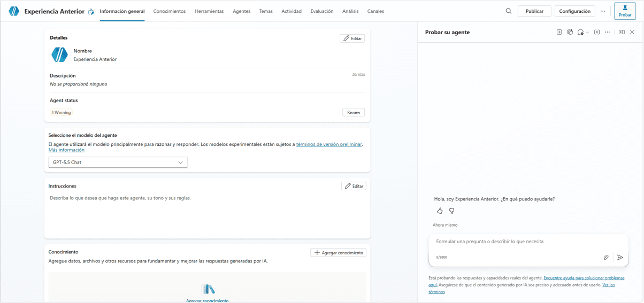Click the chat settings bubble icon in test panel
Image resolution: width=644 pixels, height=303 pixels.
point(580,32)
